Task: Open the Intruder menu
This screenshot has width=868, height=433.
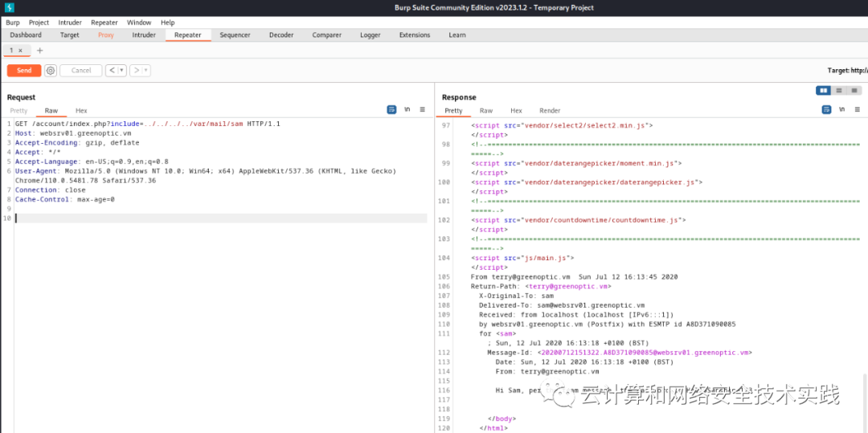Action: [x=70, y=22]
